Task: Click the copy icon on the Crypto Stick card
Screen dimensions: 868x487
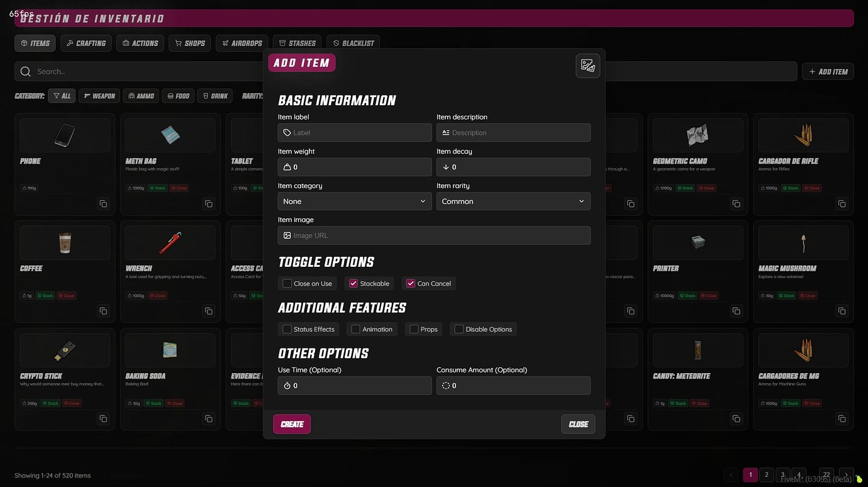Action: (103, 418)
